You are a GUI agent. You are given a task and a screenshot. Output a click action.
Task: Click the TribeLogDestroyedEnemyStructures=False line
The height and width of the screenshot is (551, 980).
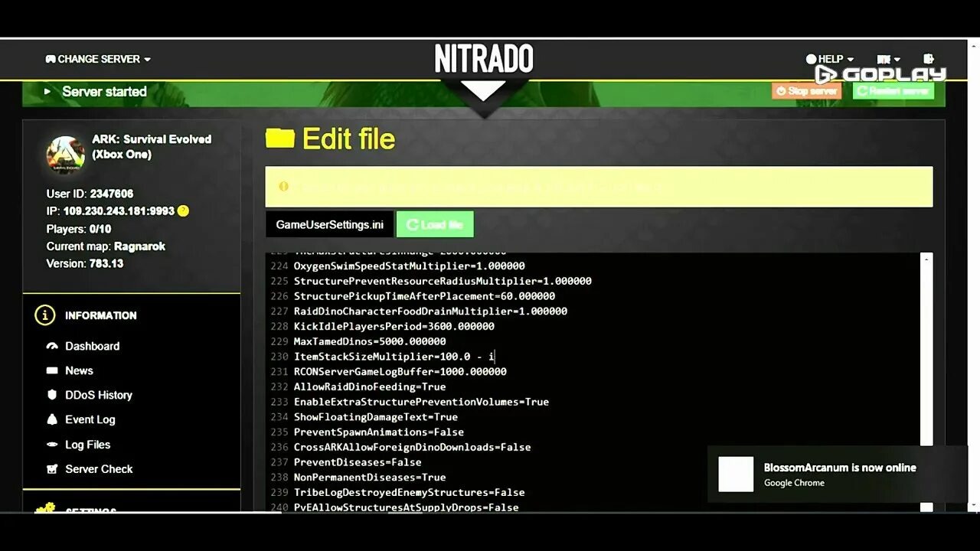tap(410, 492)
